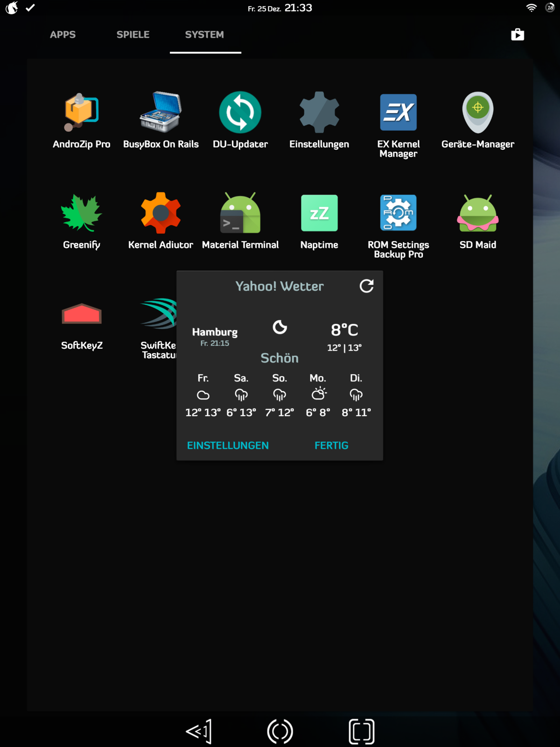
Task: Open the Naptime app
Action: [x=319, y=213]
